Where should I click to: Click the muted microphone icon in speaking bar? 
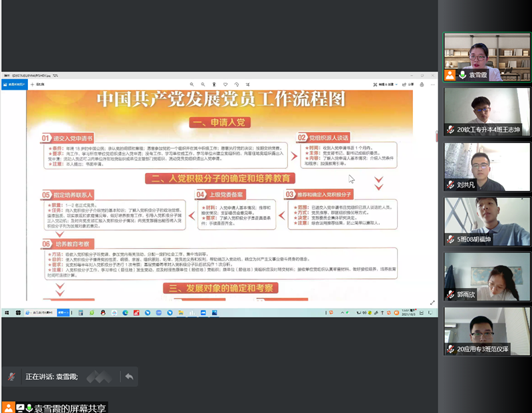[x=11, y=376]
